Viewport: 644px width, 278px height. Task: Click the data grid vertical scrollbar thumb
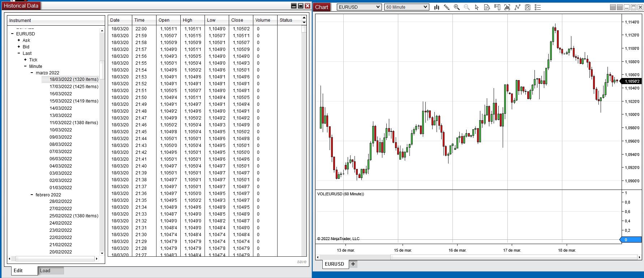pyautogui.click(x=304, y=29)
